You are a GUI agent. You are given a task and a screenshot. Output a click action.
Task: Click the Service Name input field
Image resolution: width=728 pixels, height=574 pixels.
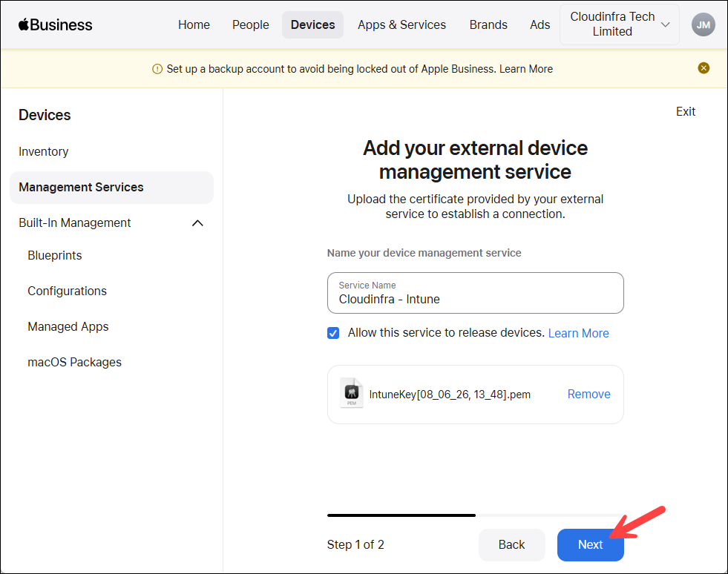(x=475, y=293)
